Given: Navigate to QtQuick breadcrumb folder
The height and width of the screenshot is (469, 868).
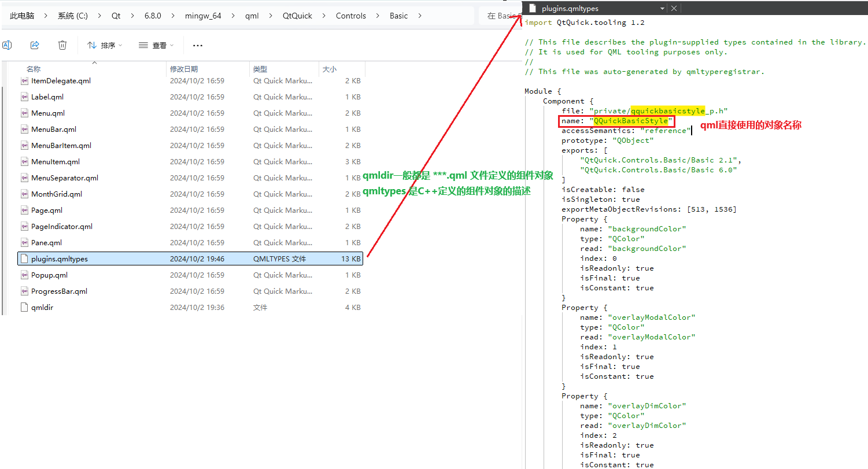Looking at the screenshot, I should 297,16.
